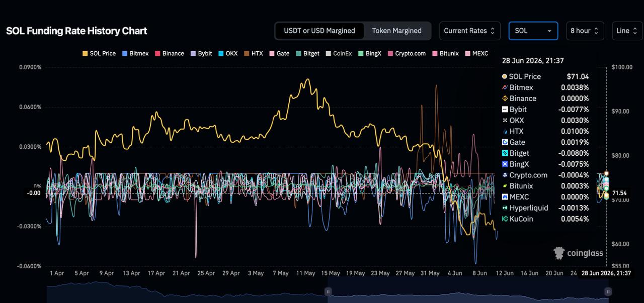This screenshot has height=303, width=644.
Task: Click the Bitget -0.0080% rate value
Action: pos(574,153)
